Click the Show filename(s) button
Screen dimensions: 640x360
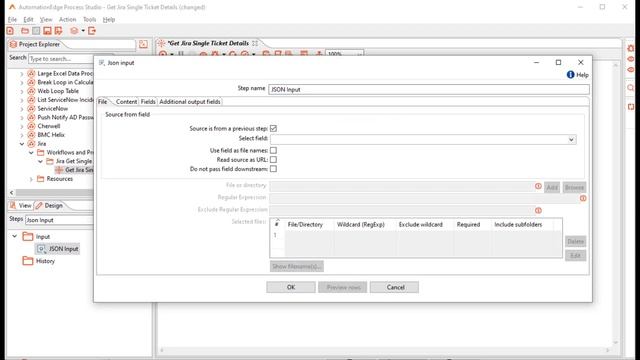click(x=297, y=267)
